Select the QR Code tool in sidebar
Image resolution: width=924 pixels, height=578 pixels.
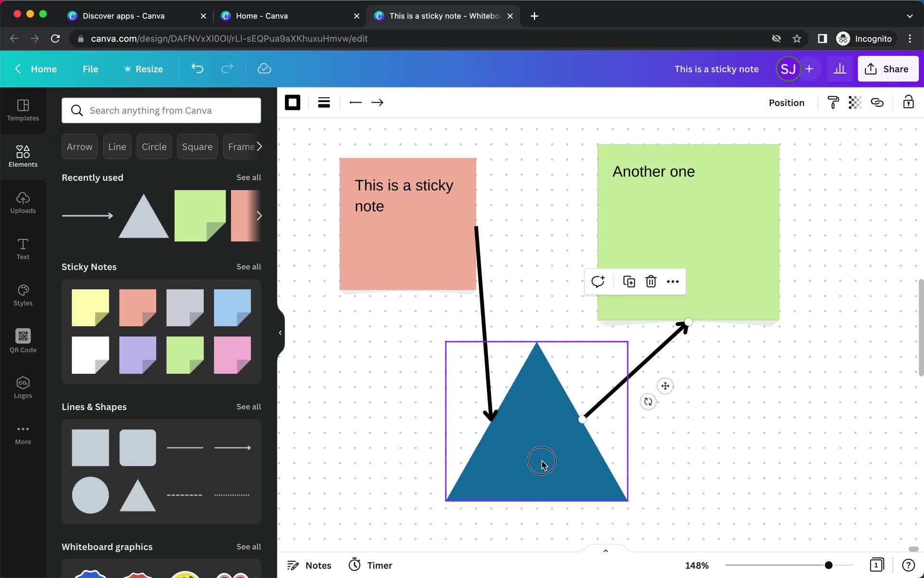point(23,340)
